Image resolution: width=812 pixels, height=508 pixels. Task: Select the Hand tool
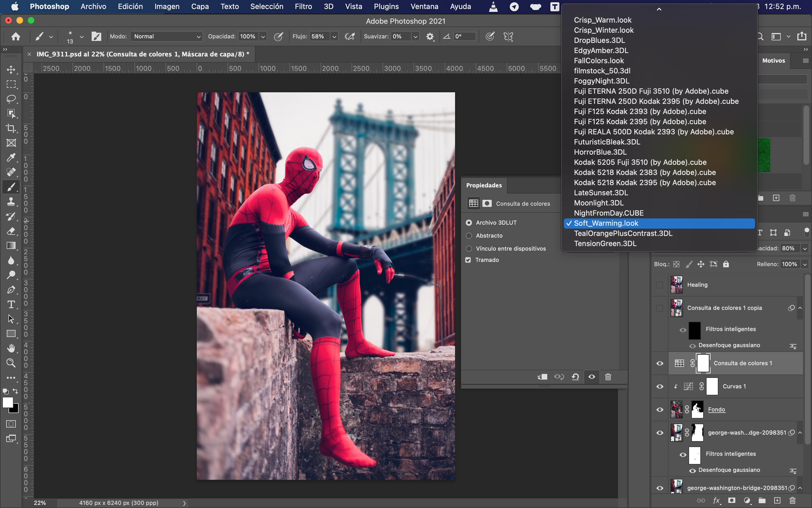11,348
